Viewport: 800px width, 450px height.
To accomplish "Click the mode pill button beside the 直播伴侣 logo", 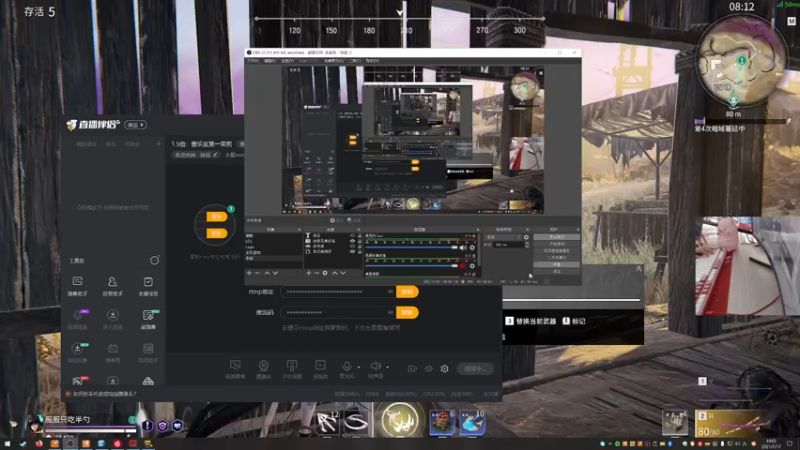I will click(x=135, y=125).
